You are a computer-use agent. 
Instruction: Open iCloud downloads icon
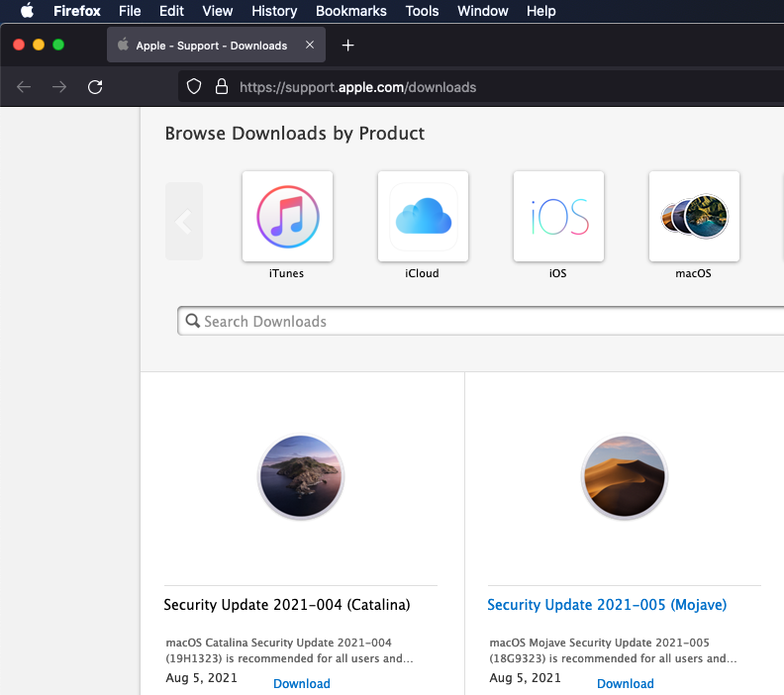[423, 217]
